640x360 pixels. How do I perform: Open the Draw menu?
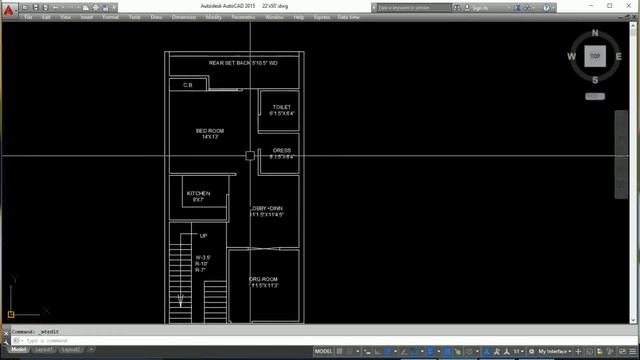(x=156, y=17)
